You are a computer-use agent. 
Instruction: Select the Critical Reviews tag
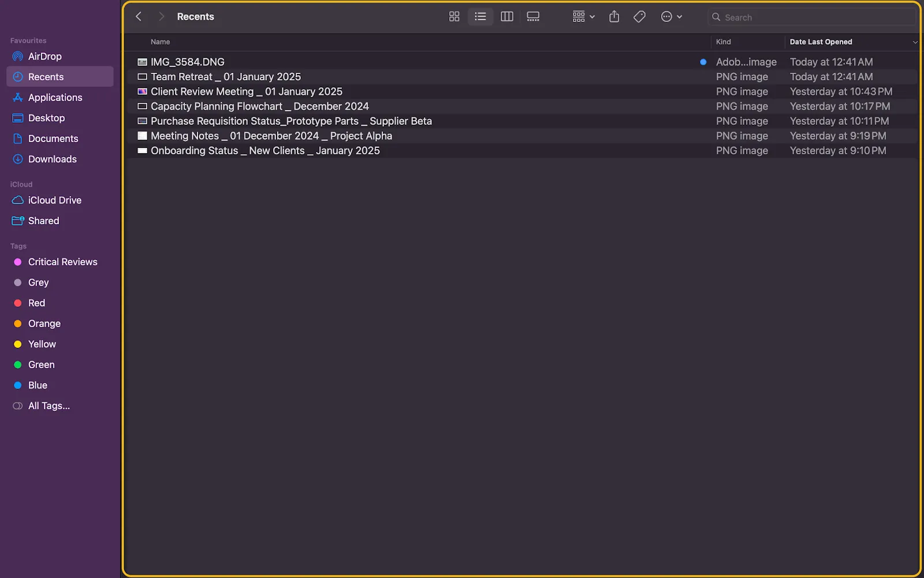tap(60, 262)
